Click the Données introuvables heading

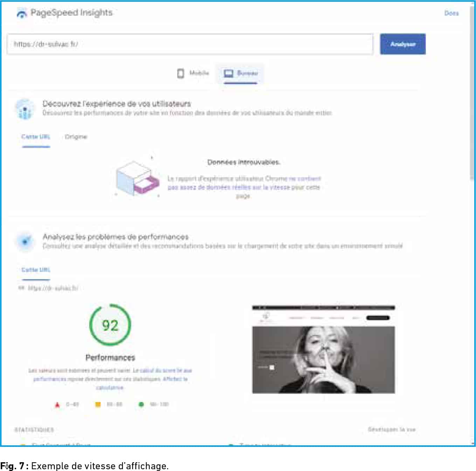pos(244,162)
